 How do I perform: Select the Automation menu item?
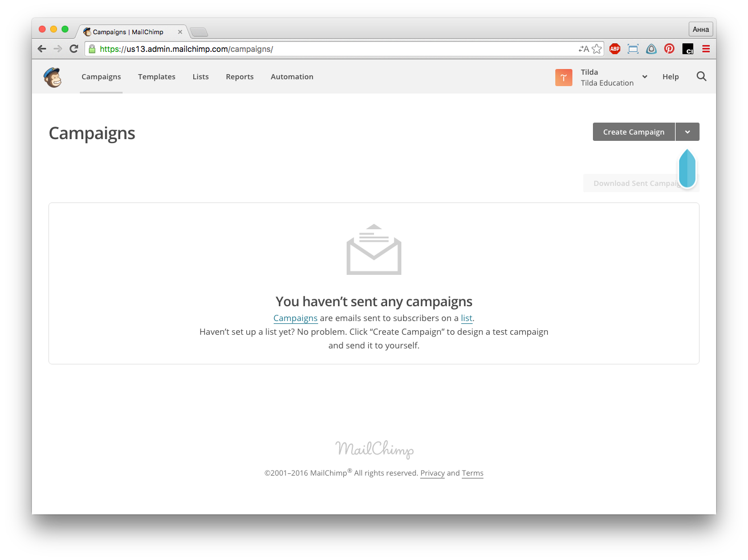292,77
